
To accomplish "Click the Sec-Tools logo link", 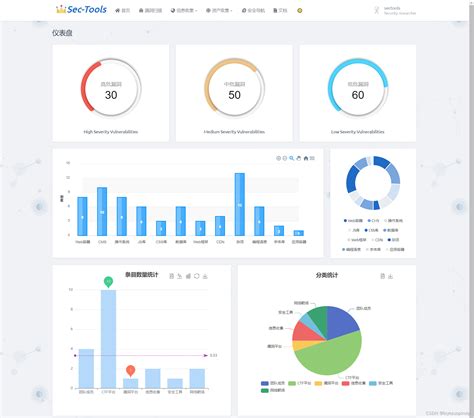I will pyautogui.click(x=81, y=10).
